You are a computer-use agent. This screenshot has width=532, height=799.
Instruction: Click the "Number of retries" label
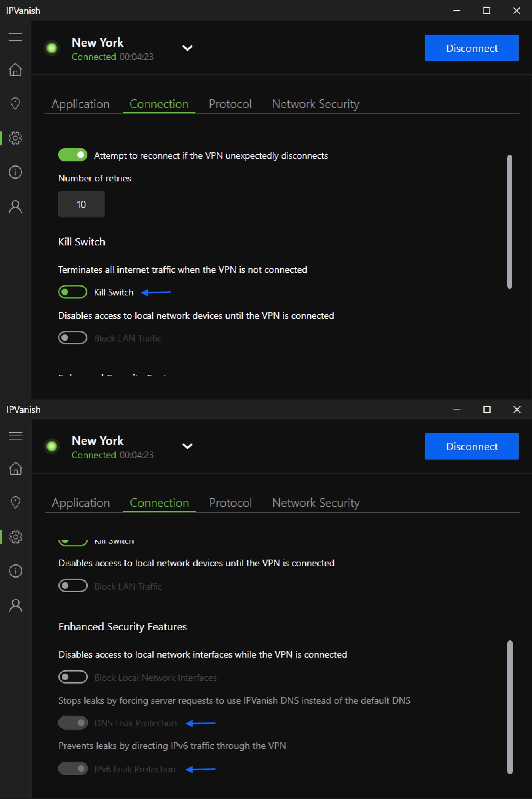(x=94, y=178)
